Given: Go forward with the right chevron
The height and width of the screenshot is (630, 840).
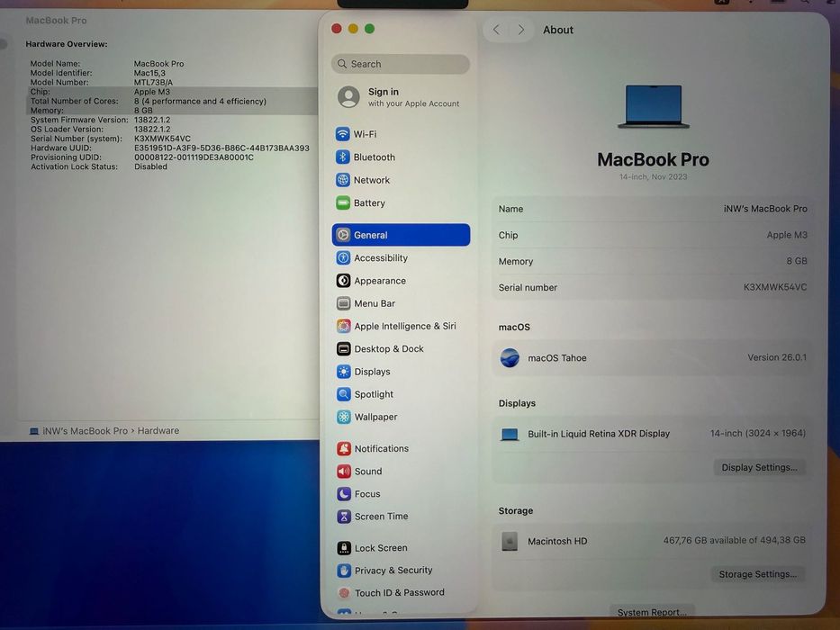Looking at the screenshot, I should 520,30.
